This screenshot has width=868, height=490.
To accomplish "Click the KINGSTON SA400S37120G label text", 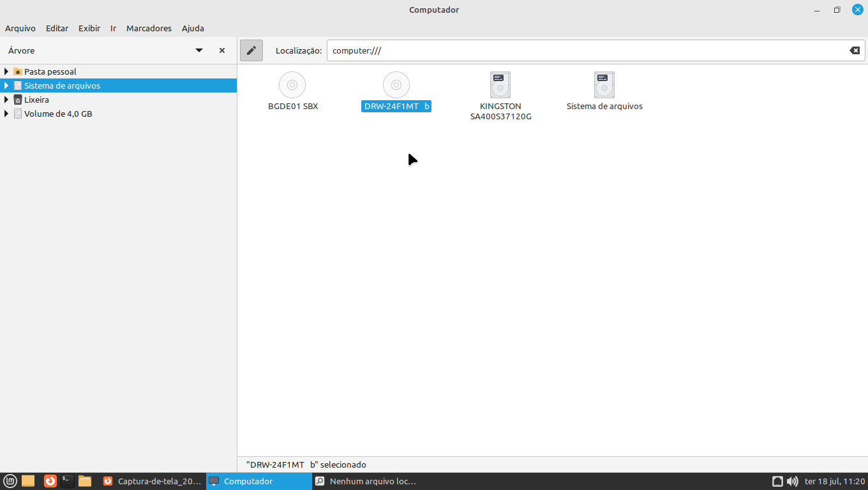I will (x=501, y=112).
